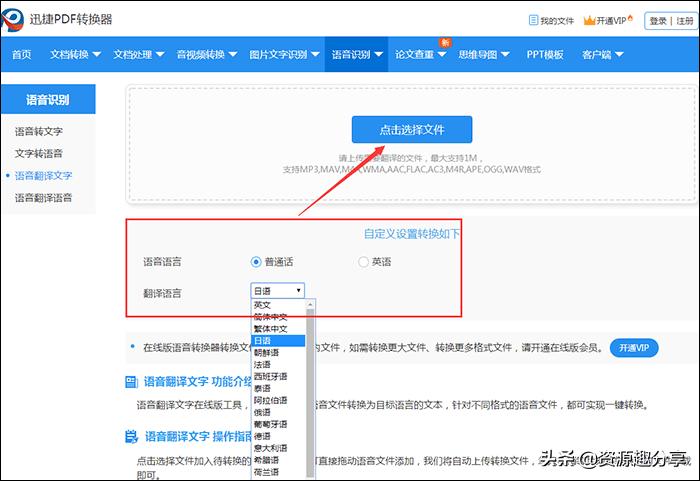The height and width of the screenshot is (481, 700).
Task: Click 我的文件 link in header
Action: (x=557, y=21)
